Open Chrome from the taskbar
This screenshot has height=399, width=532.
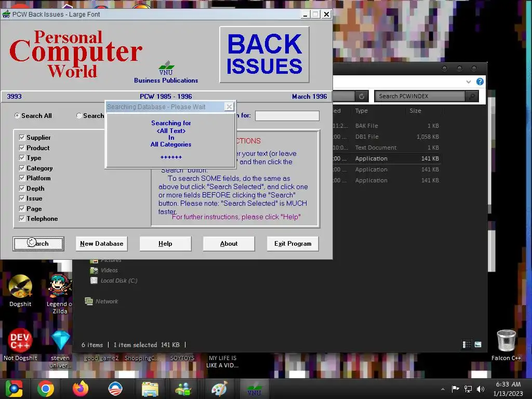point(46,389)
